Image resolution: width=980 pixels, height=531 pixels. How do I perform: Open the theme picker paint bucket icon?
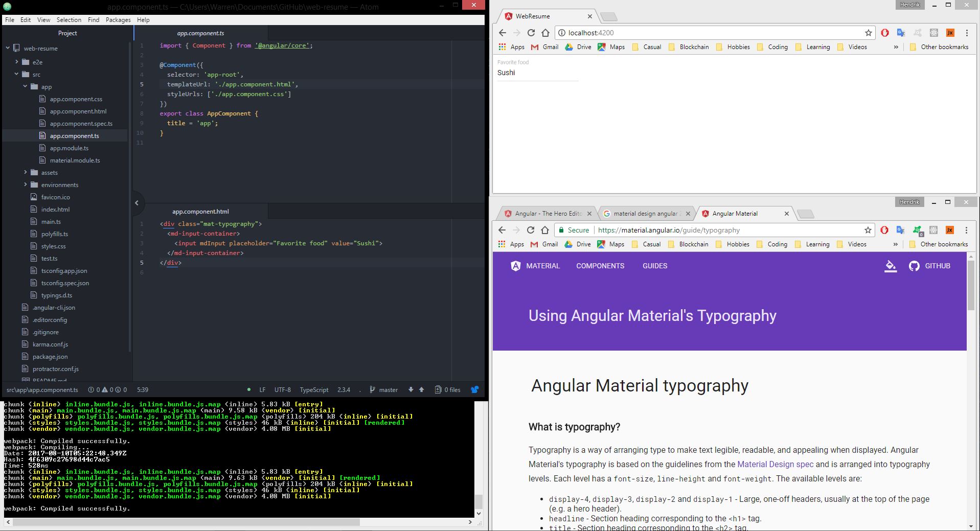pyautogui.click(x=891, y=266)
